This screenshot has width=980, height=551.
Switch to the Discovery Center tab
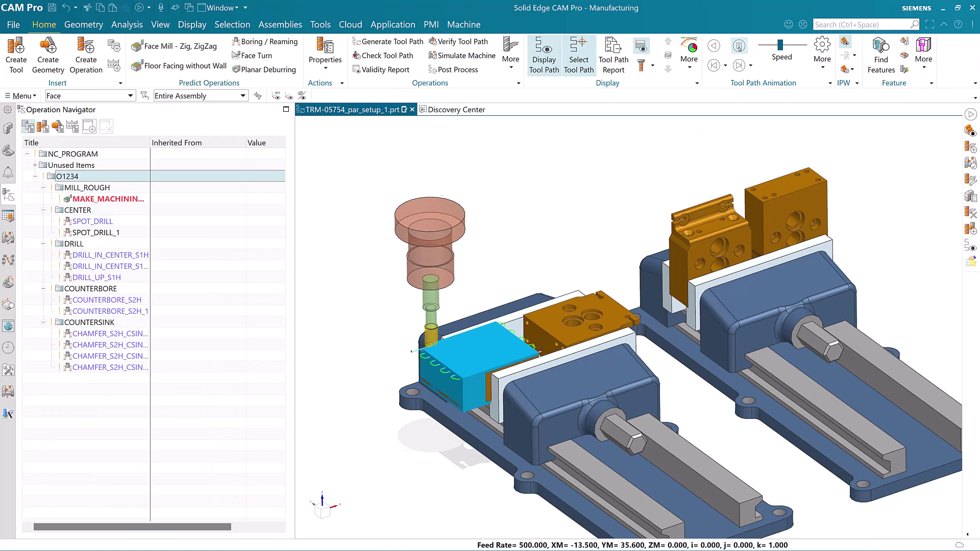coord(452,109)
